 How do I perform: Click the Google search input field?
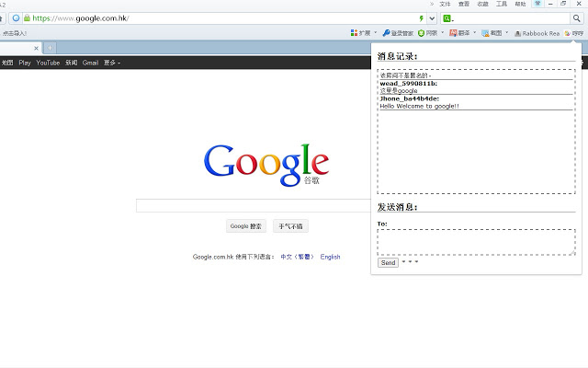click(254, 206)
